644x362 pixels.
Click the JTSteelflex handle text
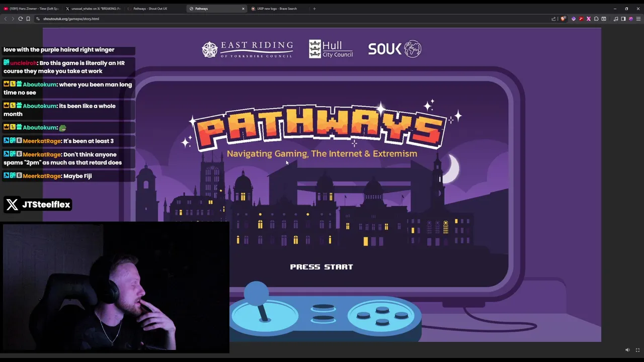pyautogui.click(x=46, y=205)
